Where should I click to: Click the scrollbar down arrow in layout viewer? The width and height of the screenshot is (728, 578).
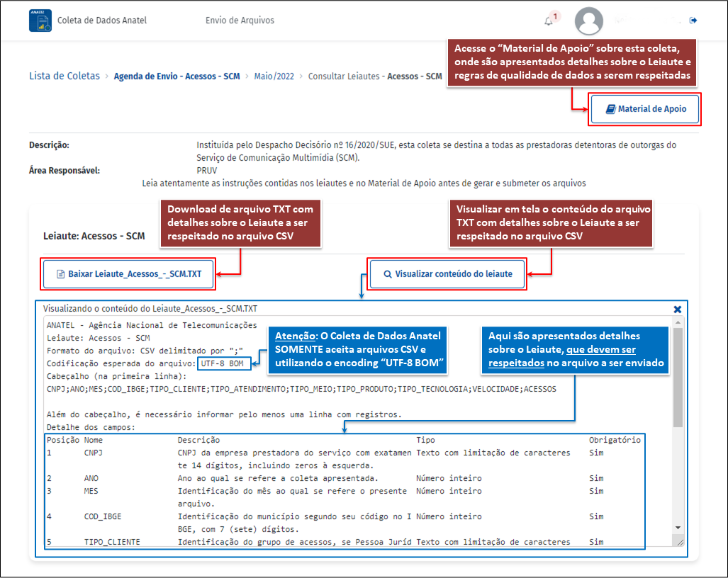[678, 528]
